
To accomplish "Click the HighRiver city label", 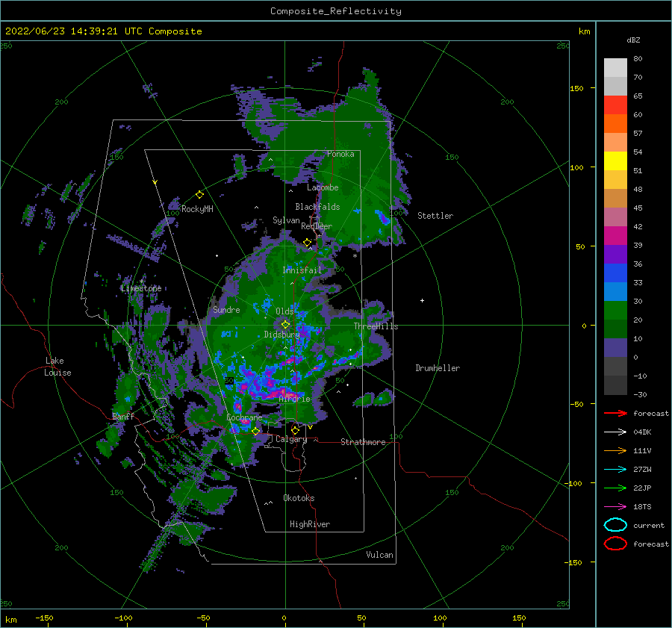I will coord(310,524).
